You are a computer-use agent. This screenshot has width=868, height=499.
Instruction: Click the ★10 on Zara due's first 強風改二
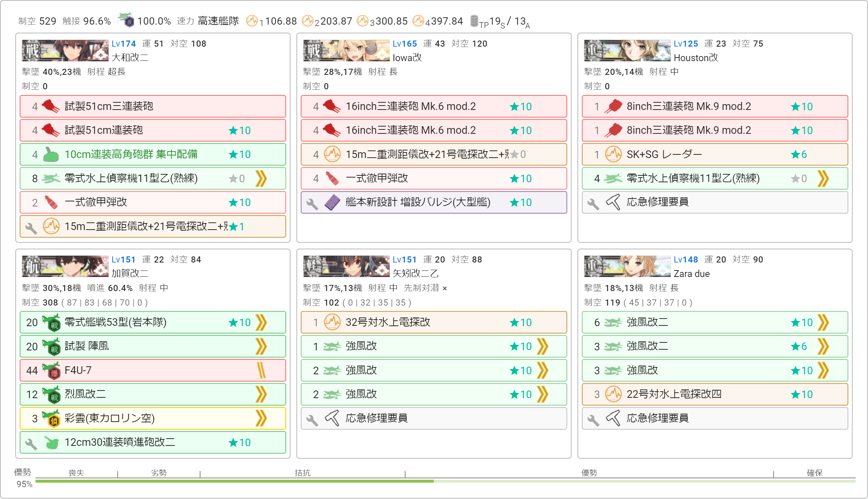coord(801,323)
